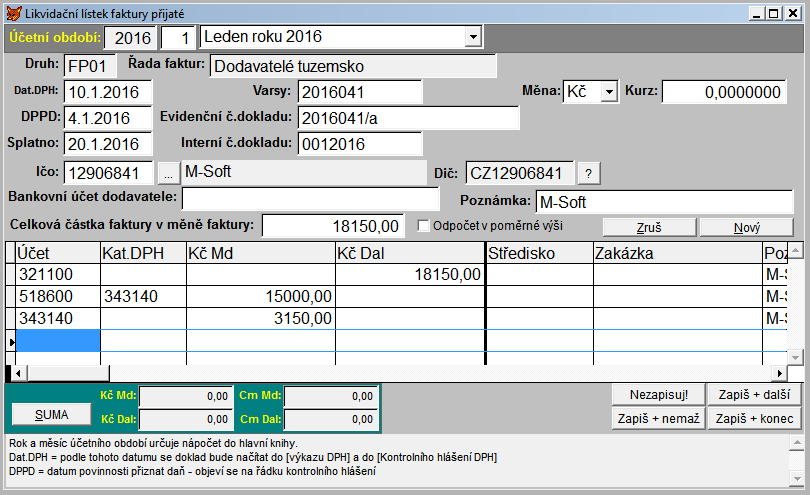The image size is (810, 495).
Task: Click the DPPD date field 4.1.2016
Action: tap(108, 118)
